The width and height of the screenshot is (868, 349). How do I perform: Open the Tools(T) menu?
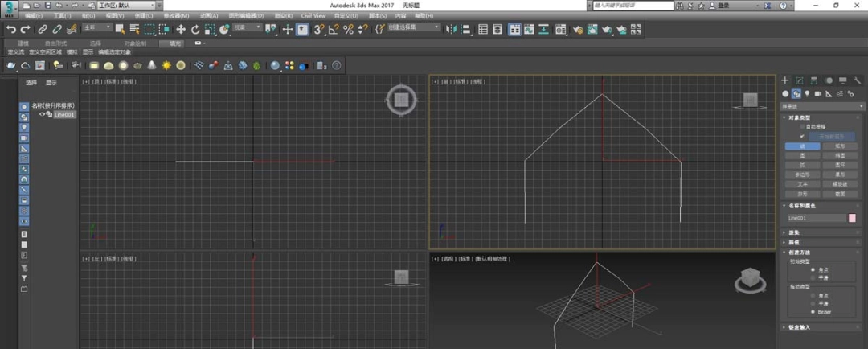click(63, 16)
